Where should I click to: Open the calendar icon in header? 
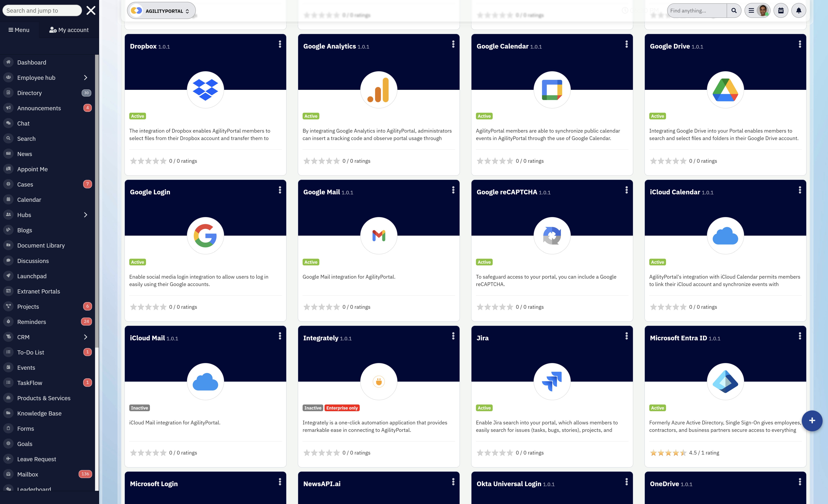(781, 11)
